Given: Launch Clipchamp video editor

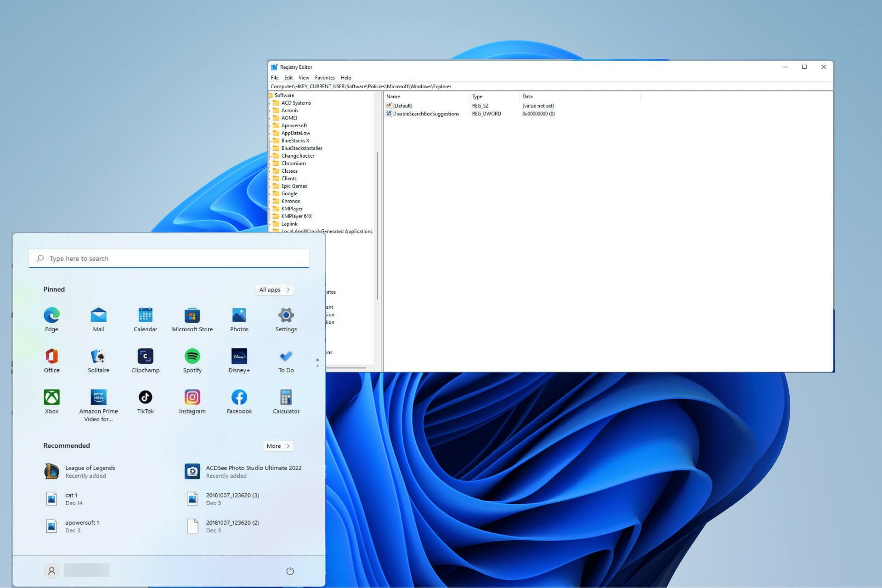Looking at the screenshot, I should 145,361.
